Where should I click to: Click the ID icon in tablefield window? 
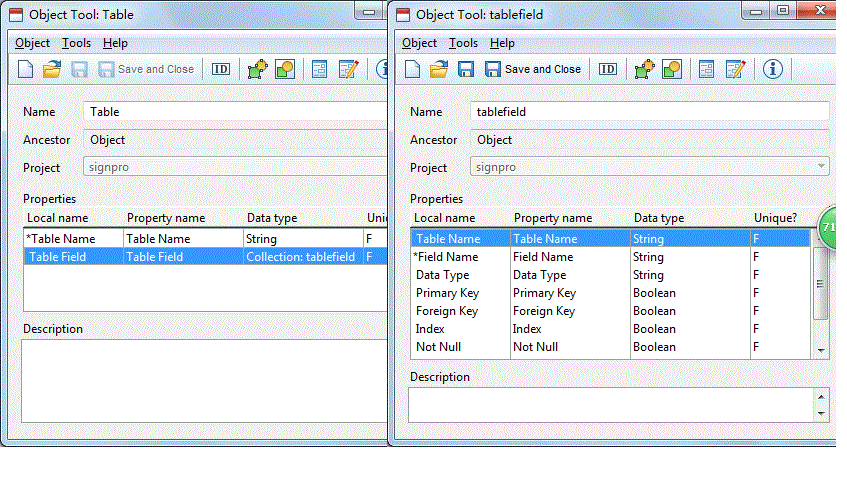(x=607, y=69)
